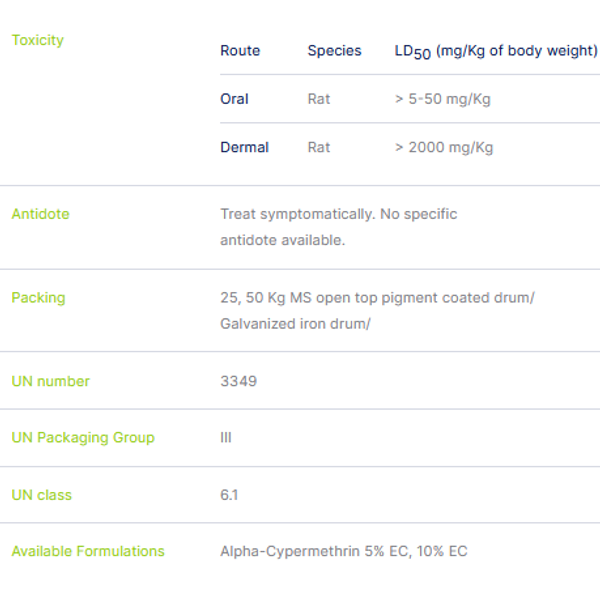Click the UN number value 3349
This screenshot has height=600, width=600.
click(238, 381)
